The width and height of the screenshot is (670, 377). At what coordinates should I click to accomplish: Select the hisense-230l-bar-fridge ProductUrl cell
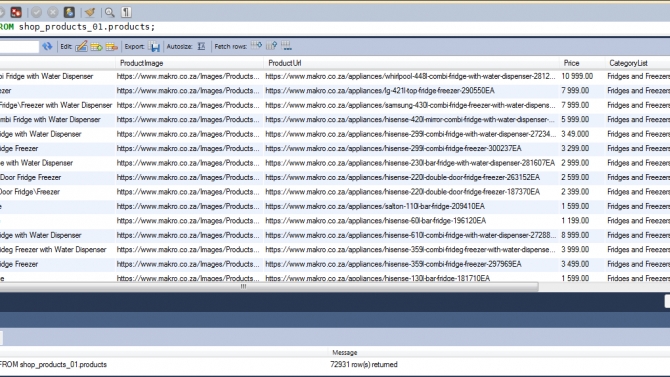pyautogui.click(x=411, y=163)
